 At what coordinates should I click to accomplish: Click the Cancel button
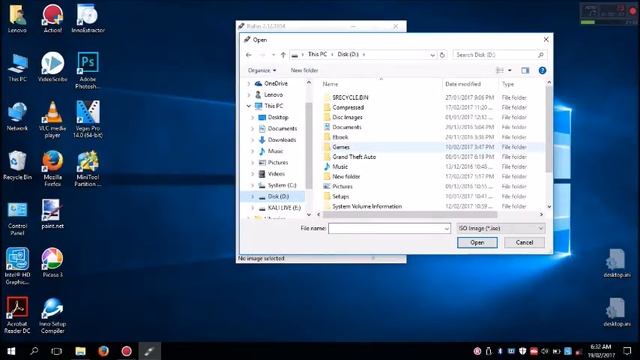point(524,242)
